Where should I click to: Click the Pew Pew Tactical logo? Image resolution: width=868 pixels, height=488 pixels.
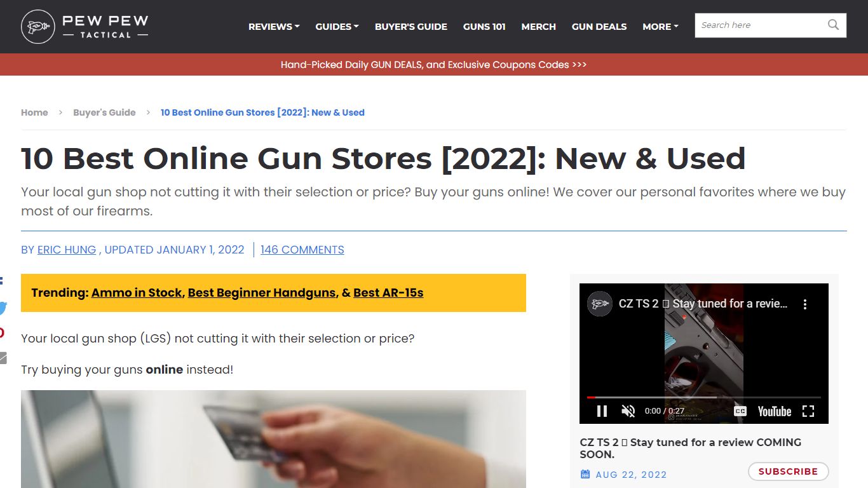(85, 27)
